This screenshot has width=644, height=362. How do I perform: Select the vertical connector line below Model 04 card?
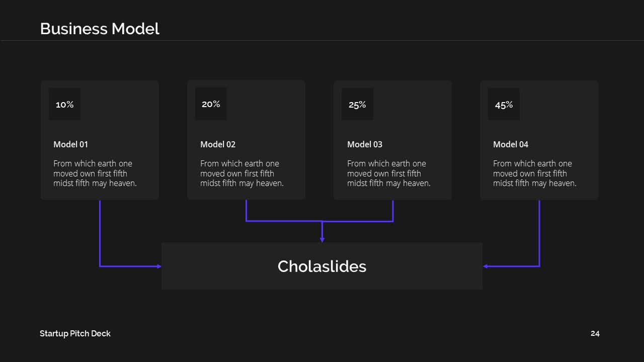[x=539, y=233]
